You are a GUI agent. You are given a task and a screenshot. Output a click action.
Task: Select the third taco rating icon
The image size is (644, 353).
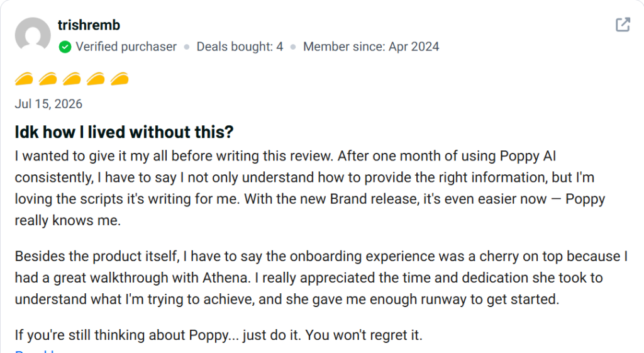(72, 79)
